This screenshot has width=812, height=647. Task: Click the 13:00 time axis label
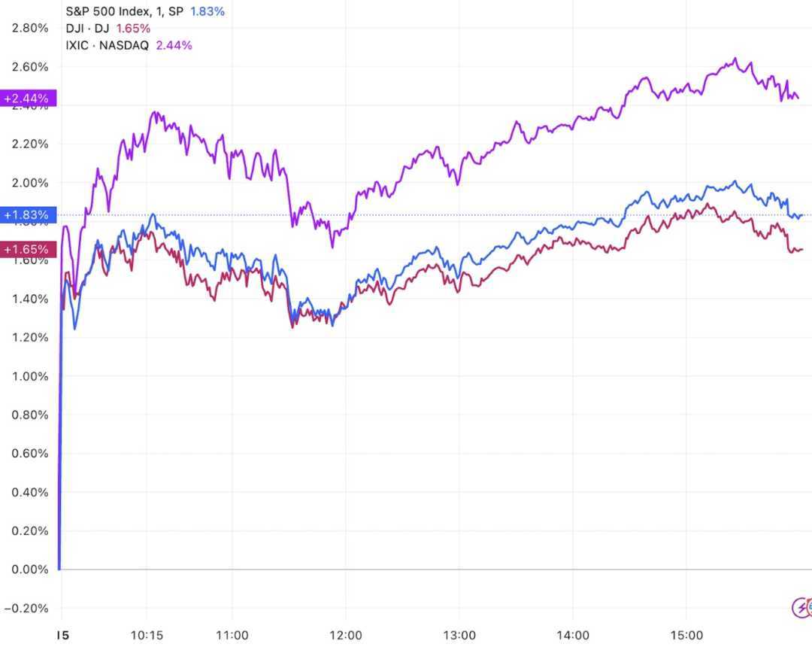459,635
